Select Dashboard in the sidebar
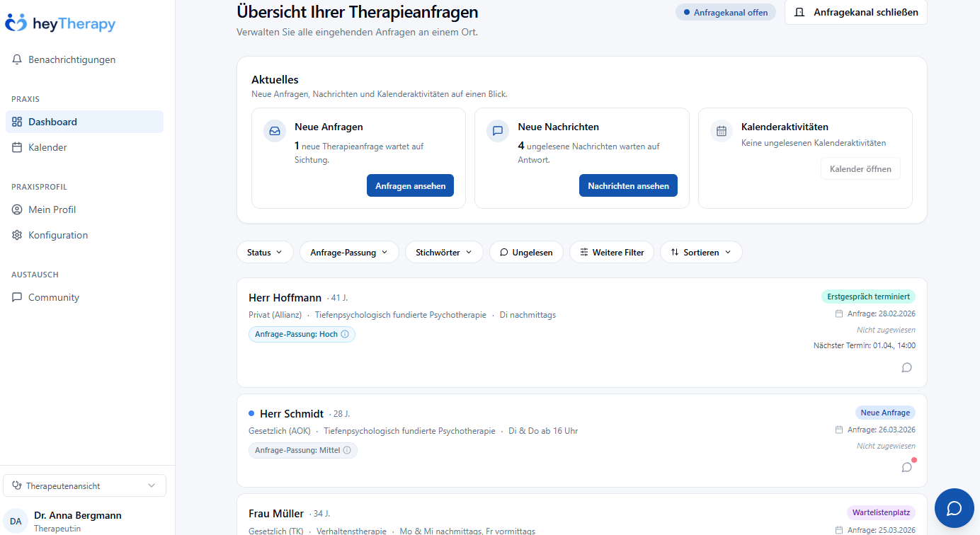980x535 pixels. pyautogui.click(x=84, y=122)
